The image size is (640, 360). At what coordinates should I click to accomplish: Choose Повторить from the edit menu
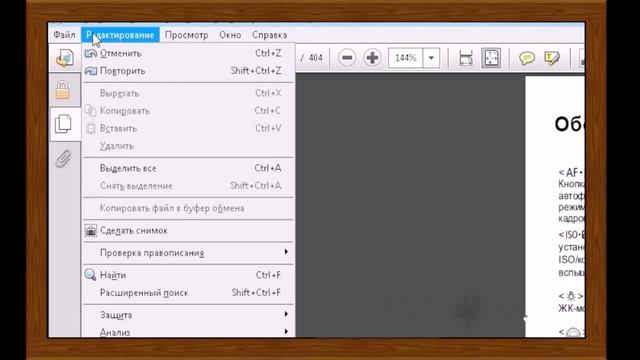pyautogui.click(x=189, y=71)
